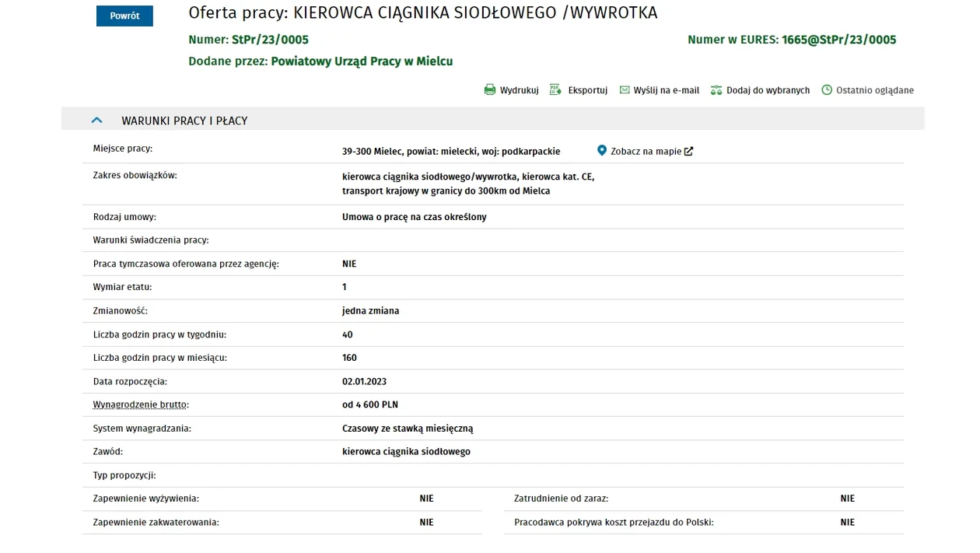This screenshot has width=980, height=553.
Task: Click Praca tymczasowa oferowana przez agencję label
Action: point(186,264)
